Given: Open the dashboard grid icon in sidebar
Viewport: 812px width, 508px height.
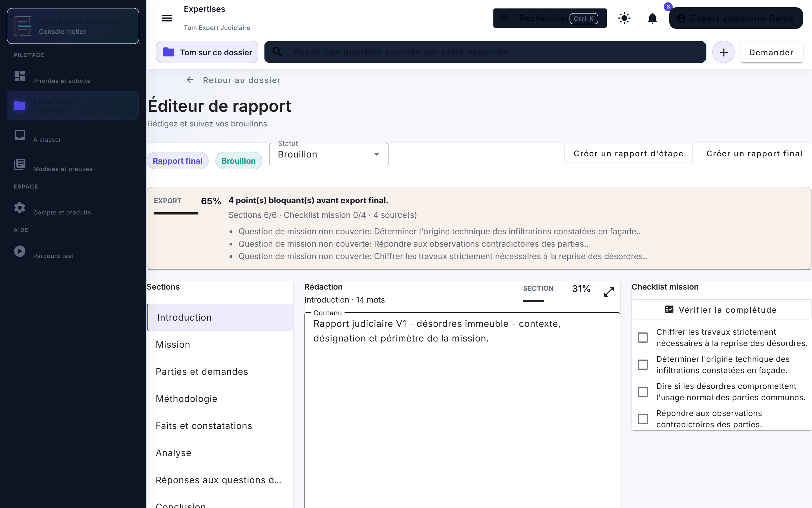Looking at the screenshot, I should tap(20, 76).
